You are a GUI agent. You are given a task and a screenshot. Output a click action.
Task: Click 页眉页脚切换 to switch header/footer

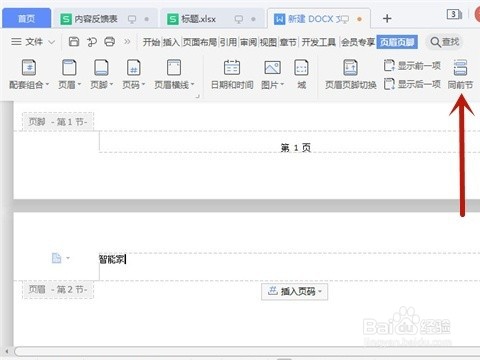pos(351,75)
